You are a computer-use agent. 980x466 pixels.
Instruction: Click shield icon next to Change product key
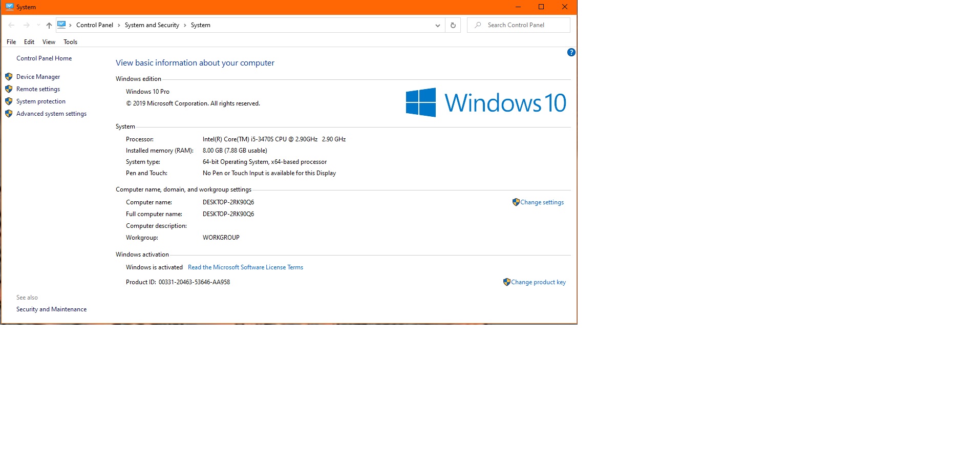506,282
